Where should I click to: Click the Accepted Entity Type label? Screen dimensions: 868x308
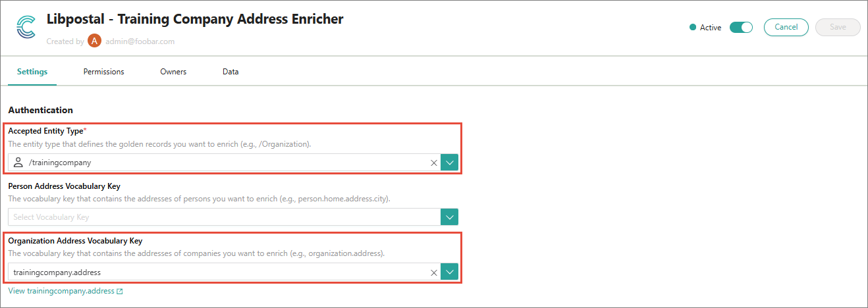[x=47, y=131]
